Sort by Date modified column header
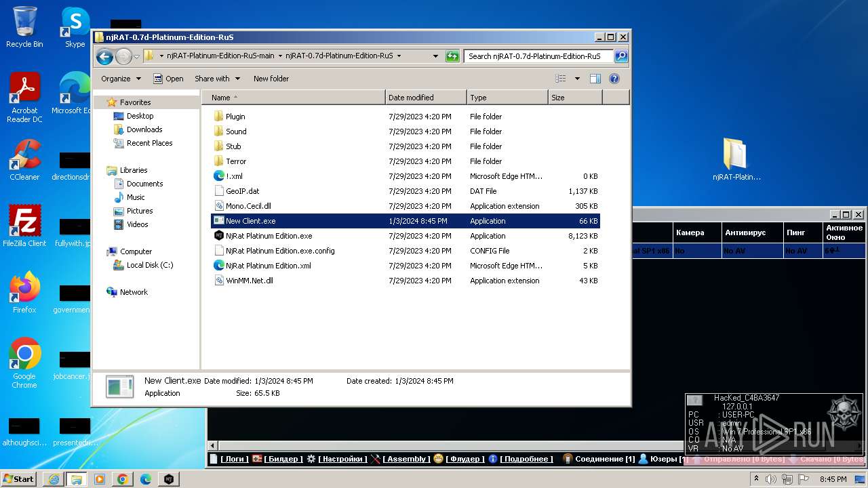Viewport: 868px width, 488px height. [426, 98]
